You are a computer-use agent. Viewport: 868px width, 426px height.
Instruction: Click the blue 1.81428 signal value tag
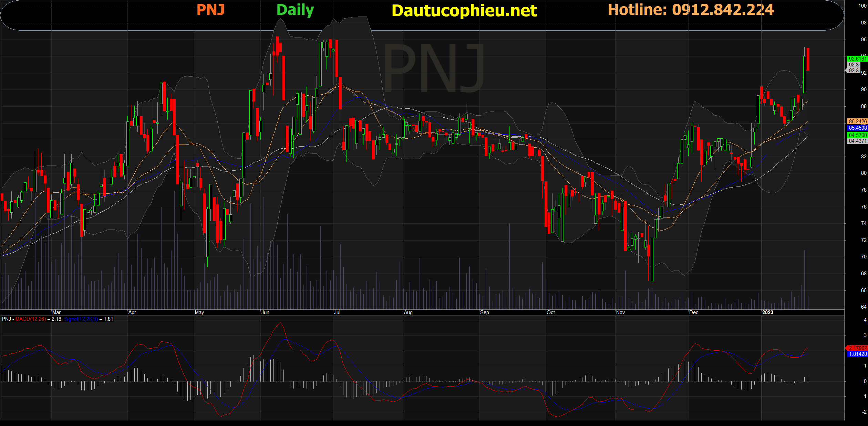pos(857,354)
